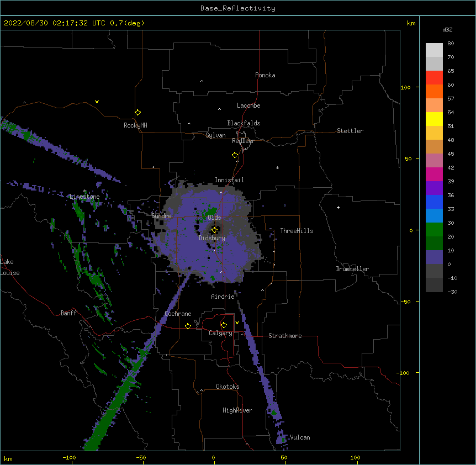Screen dimensions: 476x465
Task: Click the white asterisk marker above Limestone
Action: pyautogui.click(x=85, y=191)
